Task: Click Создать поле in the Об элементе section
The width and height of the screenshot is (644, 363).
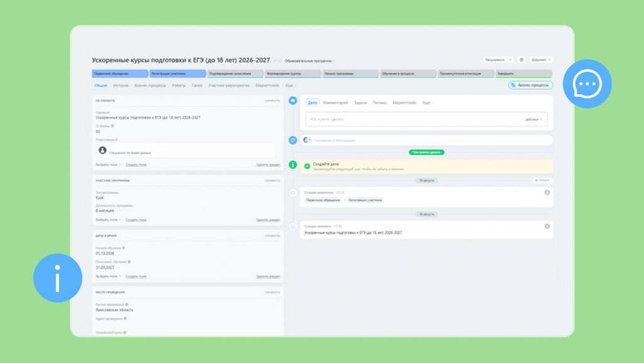Action: pos(136,165)
